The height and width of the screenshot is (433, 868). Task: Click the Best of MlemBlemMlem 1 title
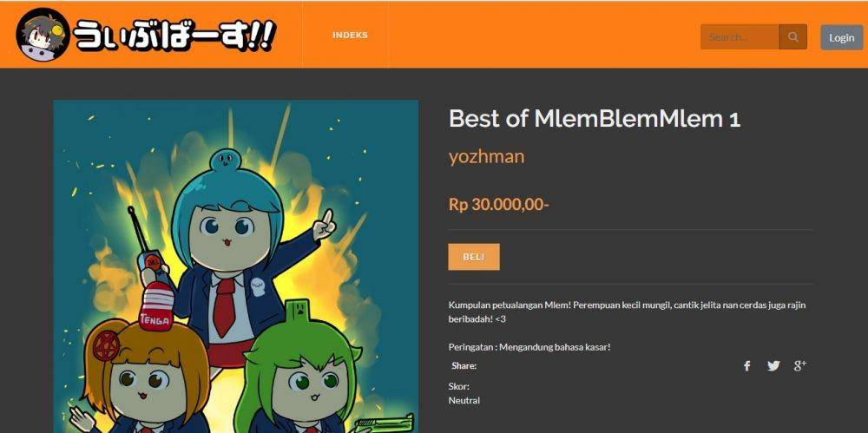click(x=594, y=119)
